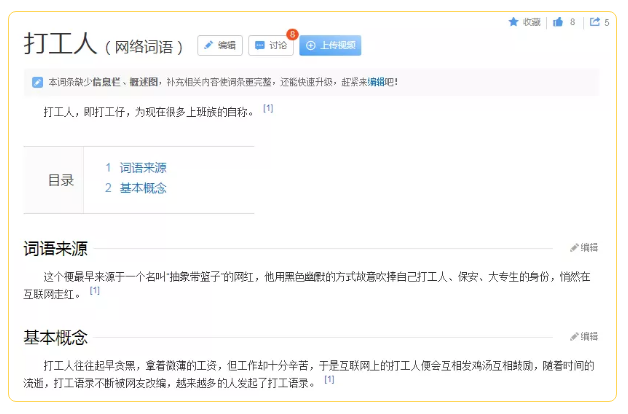This screenshot has width=628, height=414.
Task: Select the 词语来源 section heading
Action: point(56,248)
